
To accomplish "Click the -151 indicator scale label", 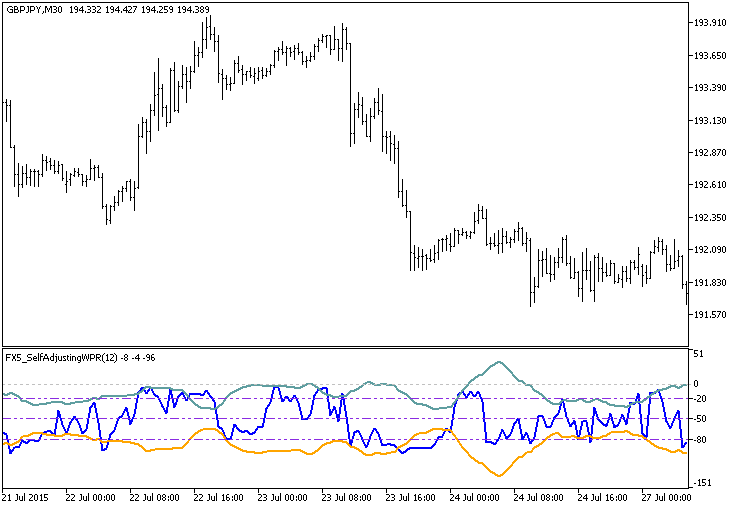I will [x=704, y=483].
